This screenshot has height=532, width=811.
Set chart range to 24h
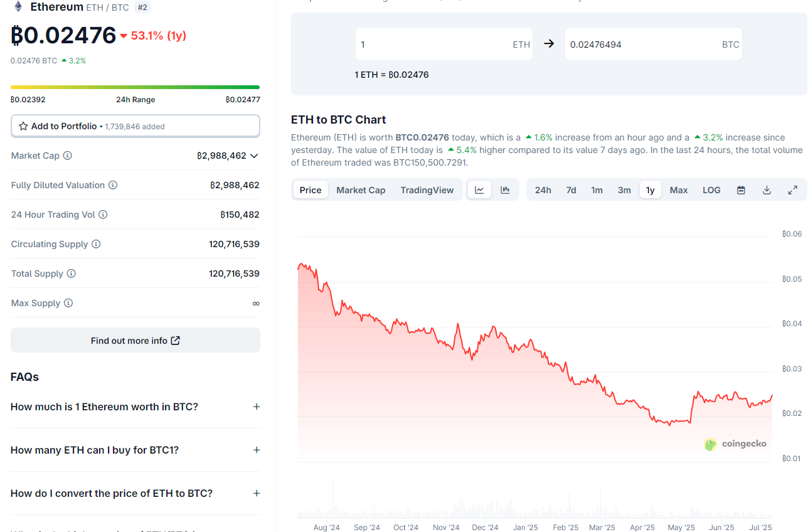543,190
